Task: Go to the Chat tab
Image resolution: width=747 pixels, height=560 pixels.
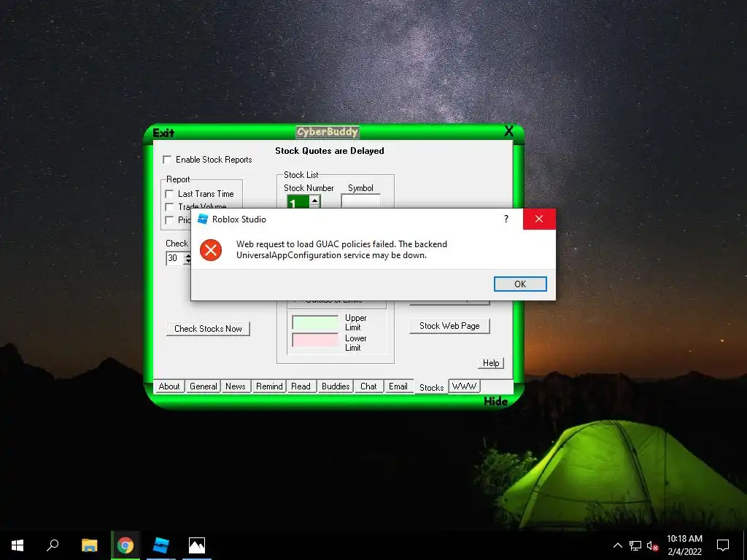Action: click(368, 386)
